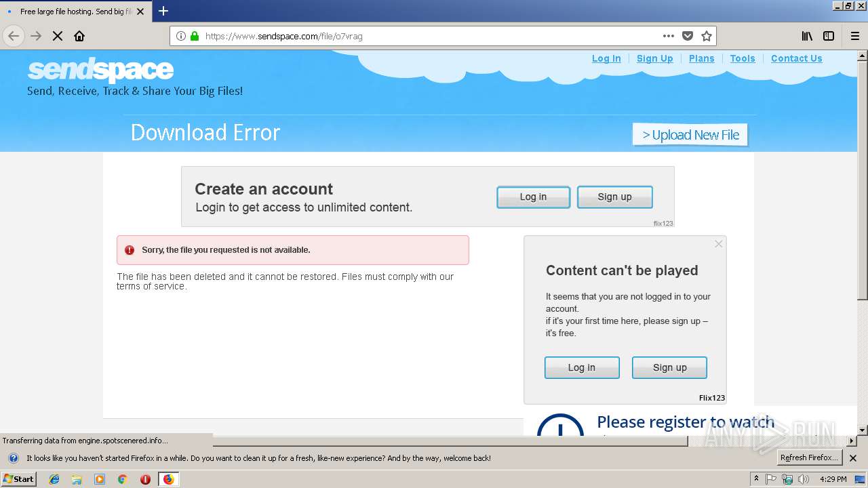This screenshot has width=868, height=488.
Task: Click the sendspace logo
Action: pyautogui.click(x=100, y=69)
